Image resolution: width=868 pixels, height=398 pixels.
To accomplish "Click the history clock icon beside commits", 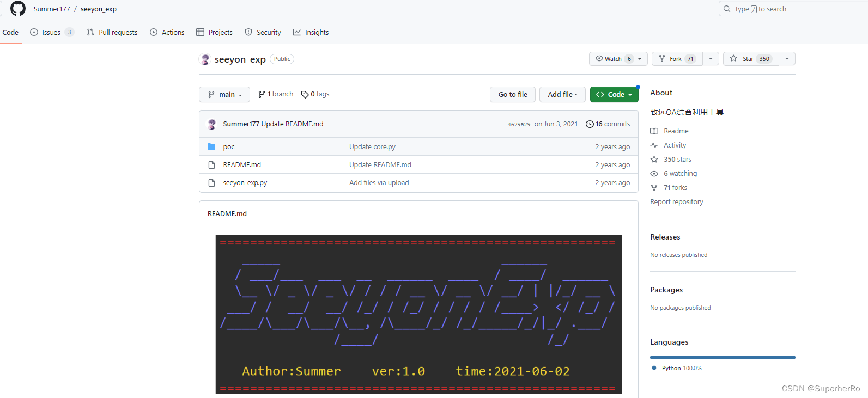I will (x=590, y=124).
